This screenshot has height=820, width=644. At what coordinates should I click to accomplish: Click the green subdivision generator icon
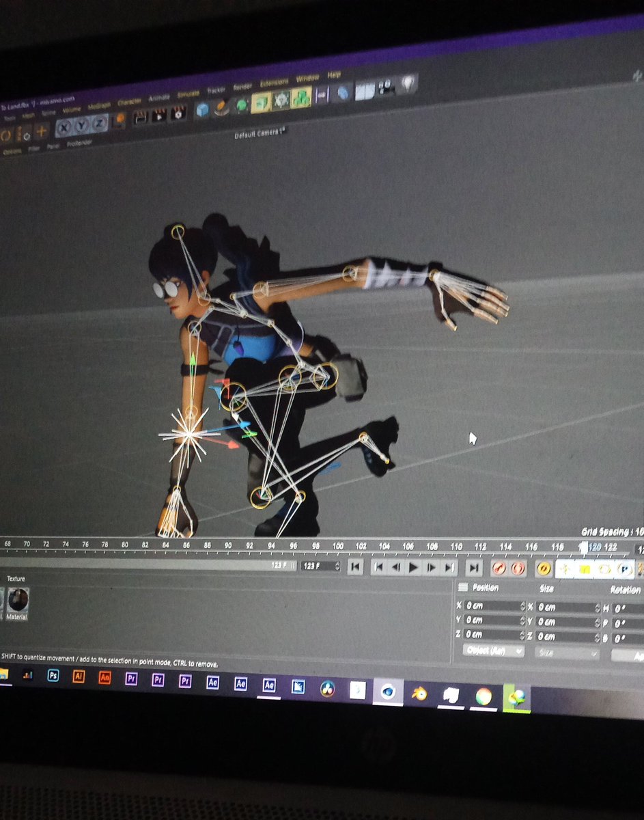pos(241,105)
